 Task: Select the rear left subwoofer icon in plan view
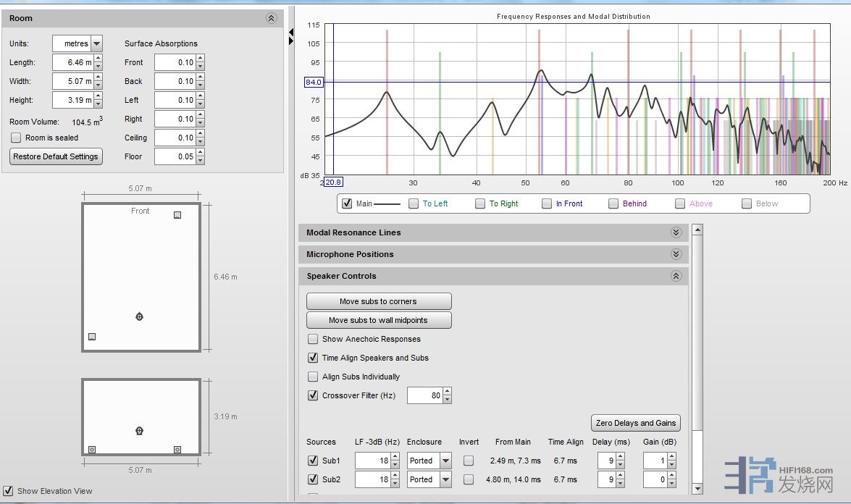[92, 337]
